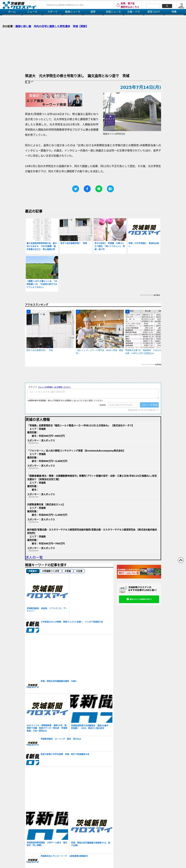The height and width of the screenshot is (868, 186).
Task: Select 選挙 in the navigation bar
Action: pyautogui.click(x=93, y=12)
